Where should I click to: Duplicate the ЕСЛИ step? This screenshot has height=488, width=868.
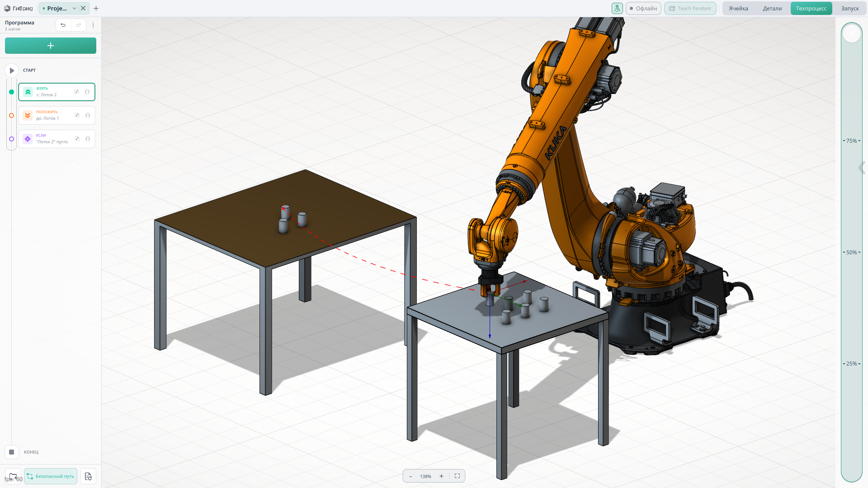77,139
